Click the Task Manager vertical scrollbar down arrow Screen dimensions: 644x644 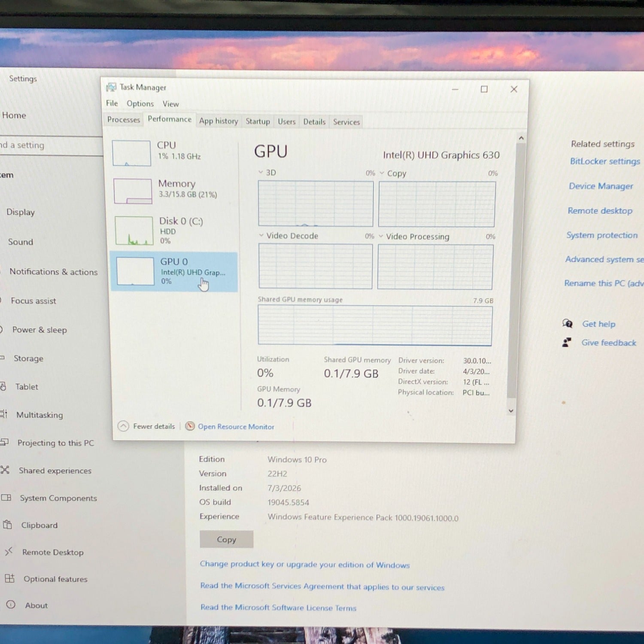pyautogui.click(x=511, y=411)
